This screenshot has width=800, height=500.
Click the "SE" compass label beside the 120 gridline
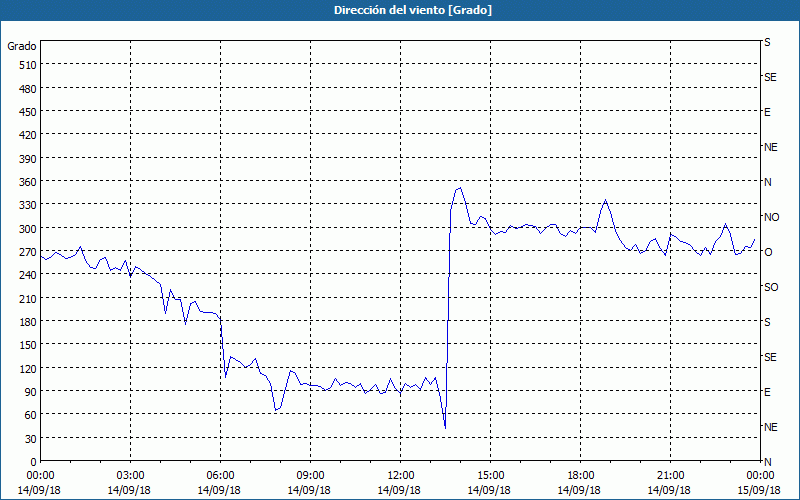(x=770, y=357)
